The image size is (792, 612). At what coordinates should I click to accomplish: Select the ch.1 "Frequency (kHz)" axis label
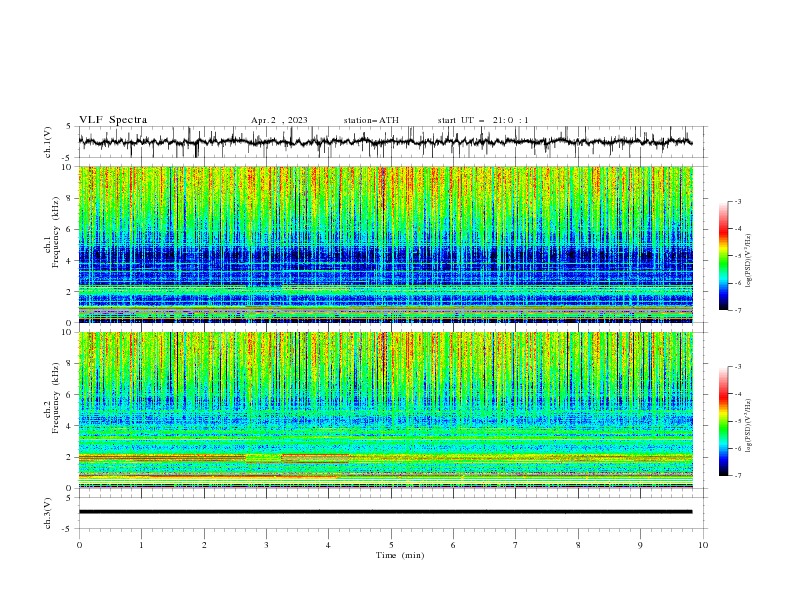[56, 230]
